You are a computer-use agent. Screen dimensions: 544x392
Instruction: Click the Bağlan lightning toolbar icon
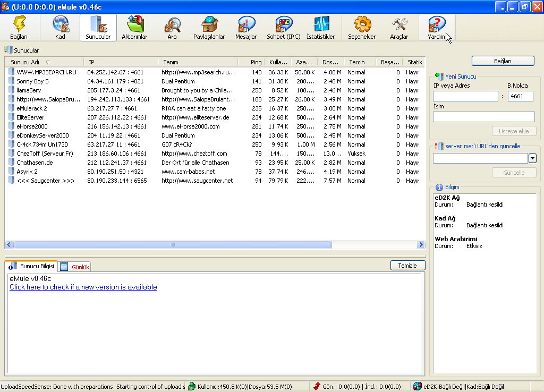(19, 24)
